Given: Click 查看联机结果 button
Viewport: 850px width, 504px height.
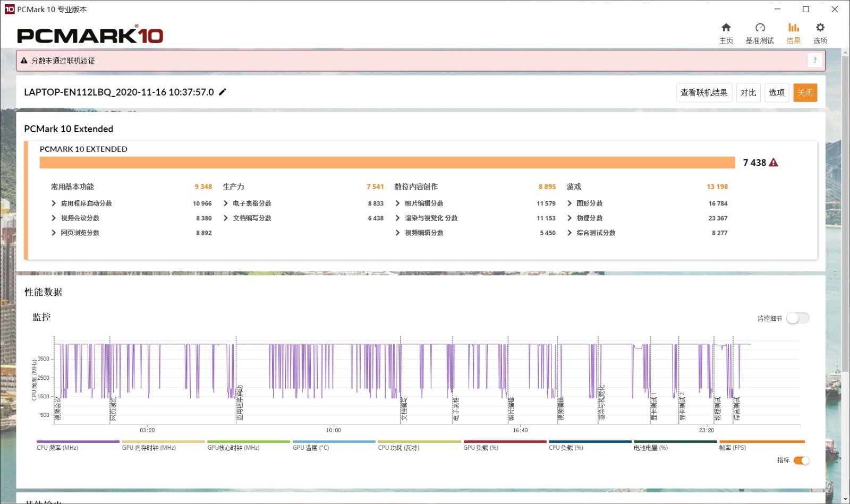Looking at the screenshot, I should tap(704, 92).
